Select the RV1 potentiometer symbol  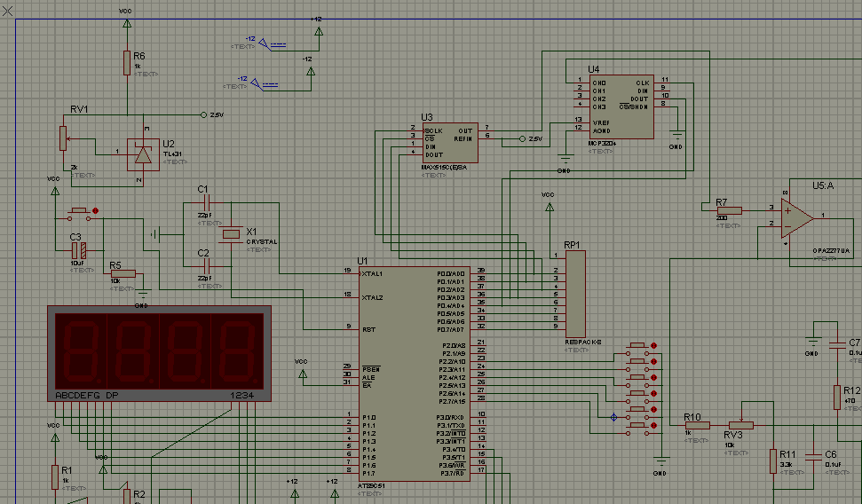pos(63,138)
